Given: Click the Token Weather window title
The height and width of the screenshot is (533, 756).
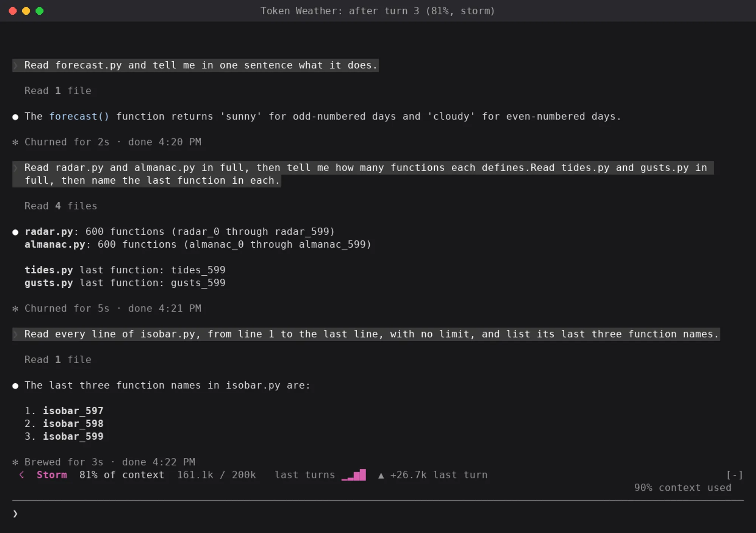Looking at the screenshot, I should pos(378,11).
